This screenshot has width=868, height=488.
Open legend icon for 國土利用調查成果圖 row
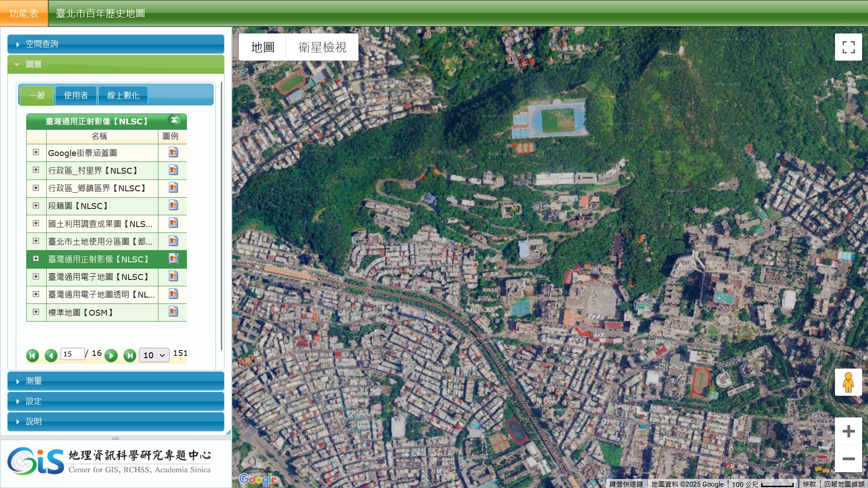pyautogui.click(x=173, y=223)
